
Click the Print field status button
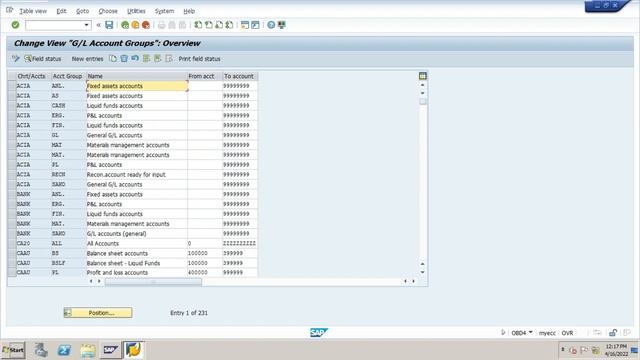(199, 59)
